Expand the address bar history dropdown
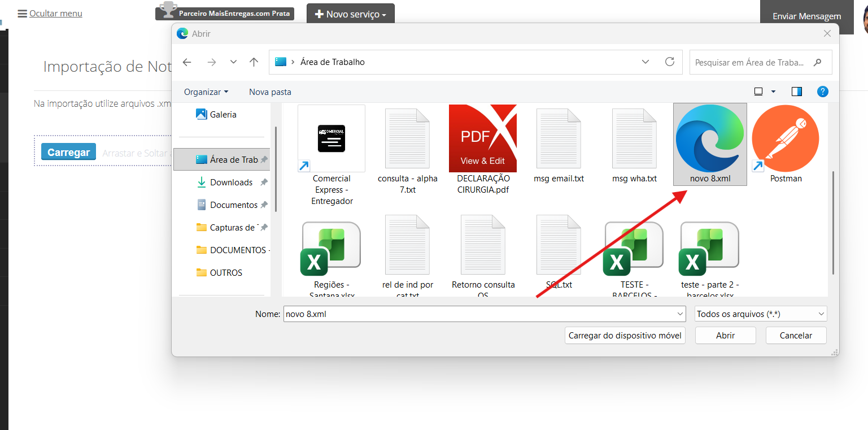This screenshot has height=430, width=868. tap(646, 62)
